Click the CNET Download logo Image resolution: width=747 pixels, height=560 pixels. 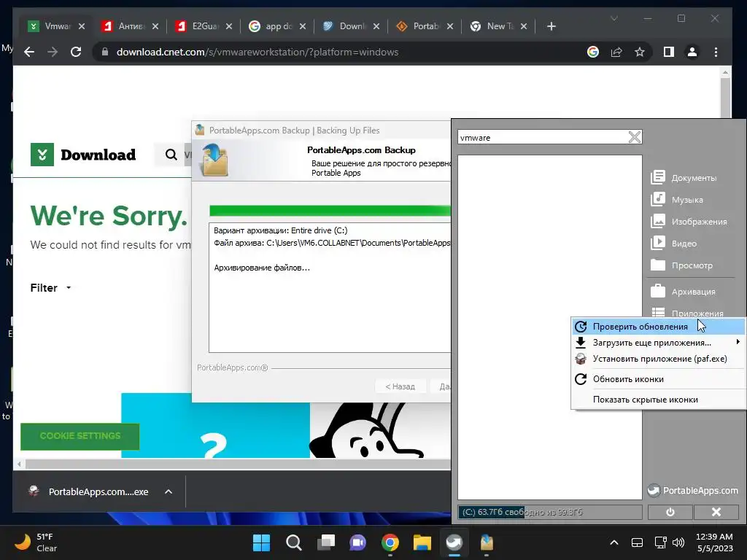tap(83, 155)
